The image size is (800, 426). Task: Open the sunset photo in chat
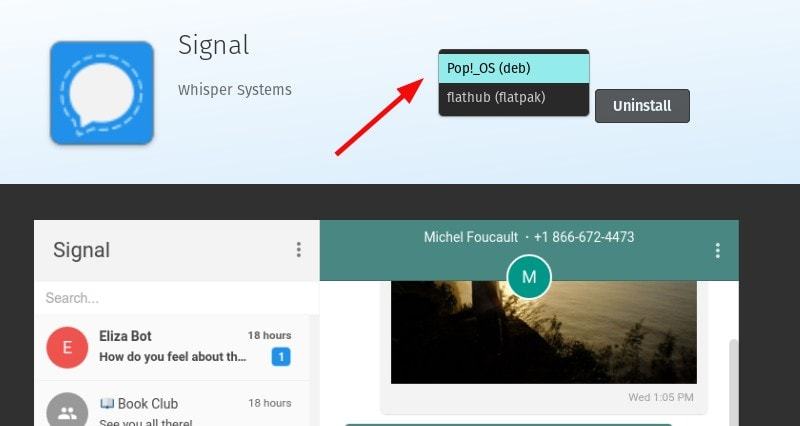coord(543,332)
